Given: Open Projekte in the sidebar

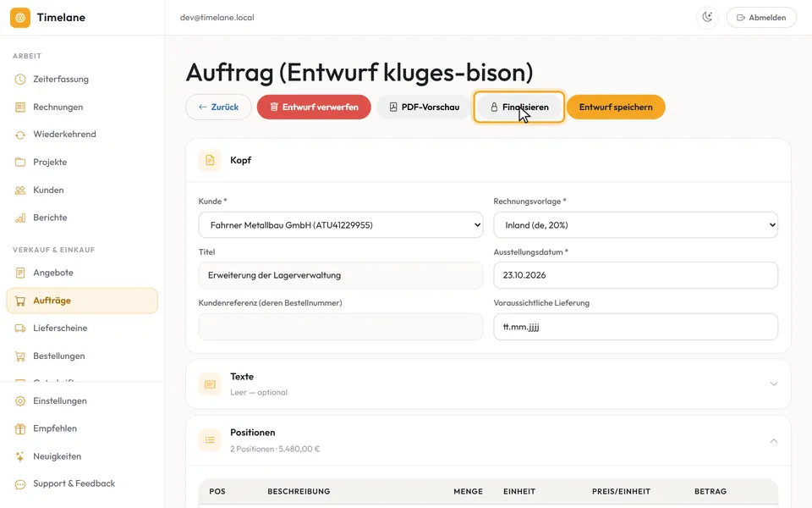Looking at the screenshot, I should point(82,163).
